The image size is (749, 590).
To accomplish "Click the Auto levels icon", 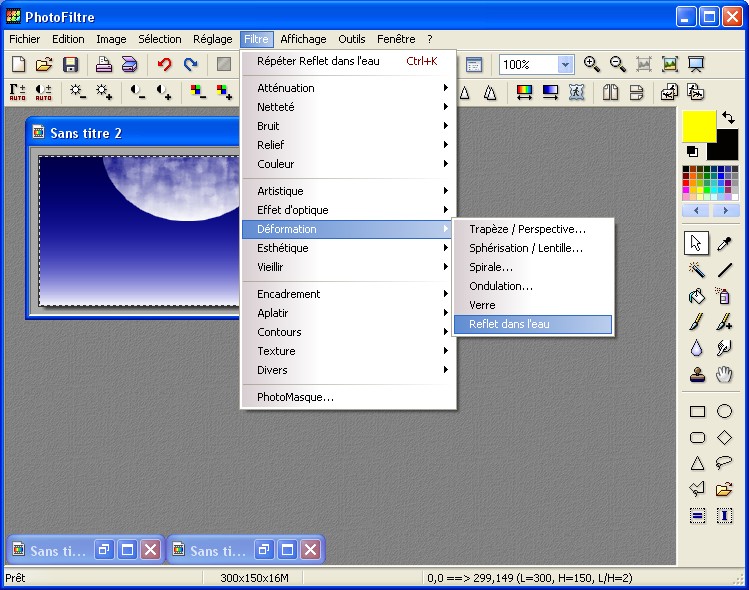I will pyautogui.click(x=17, y=92).
